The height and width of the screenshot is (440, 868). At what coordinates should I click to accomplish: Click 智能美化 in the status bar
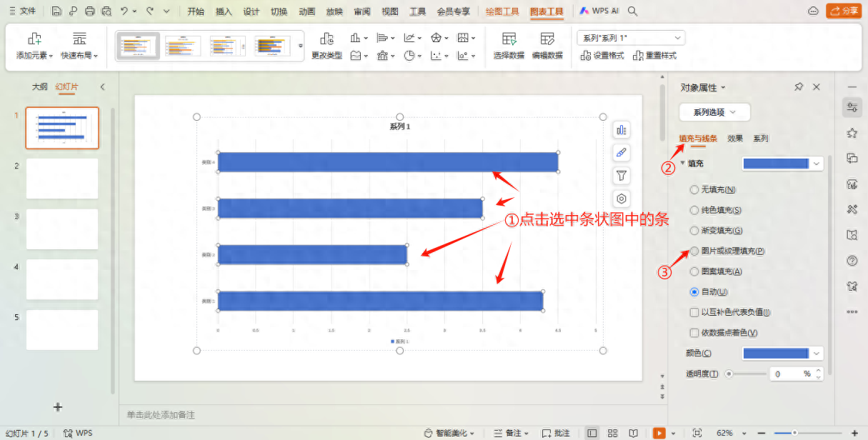[451, 432]
